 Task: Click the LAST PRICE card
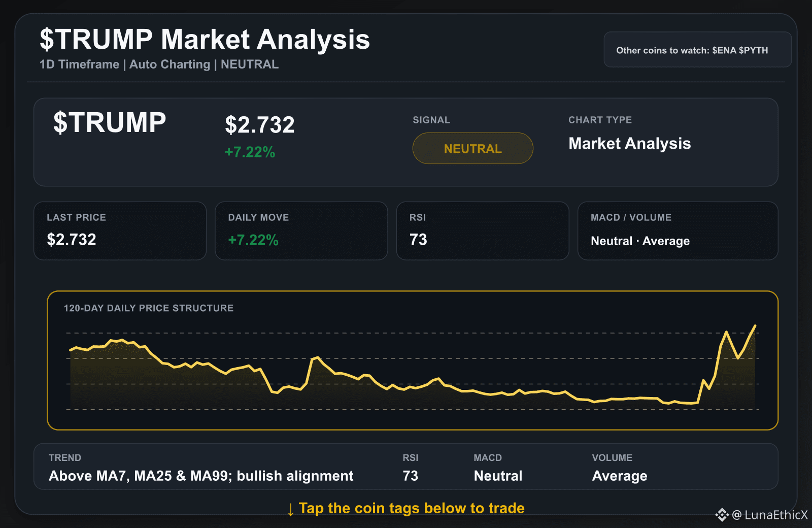[120, 231]
